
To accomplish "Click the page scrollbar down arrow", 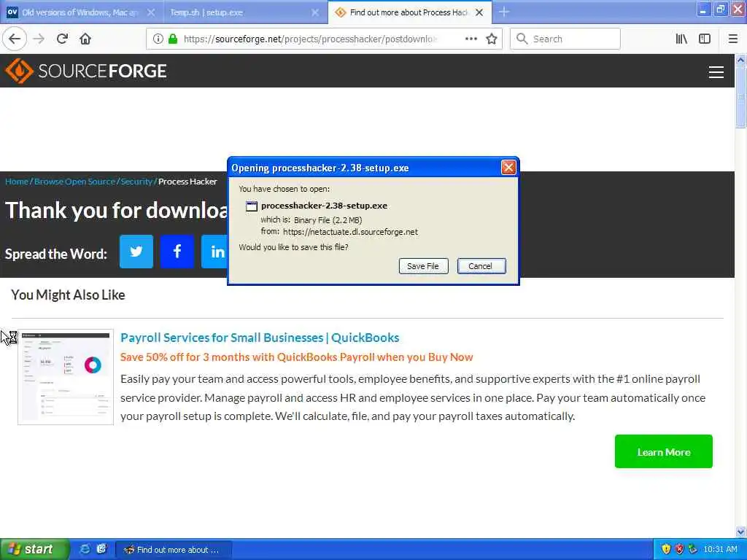I will pyautogui.click(x=740, y=532).
